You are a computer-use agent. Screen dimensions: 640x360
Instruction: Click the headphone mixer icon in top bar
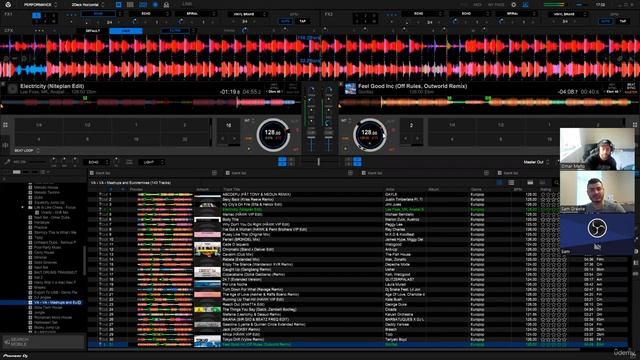click(x=166, y=4)
